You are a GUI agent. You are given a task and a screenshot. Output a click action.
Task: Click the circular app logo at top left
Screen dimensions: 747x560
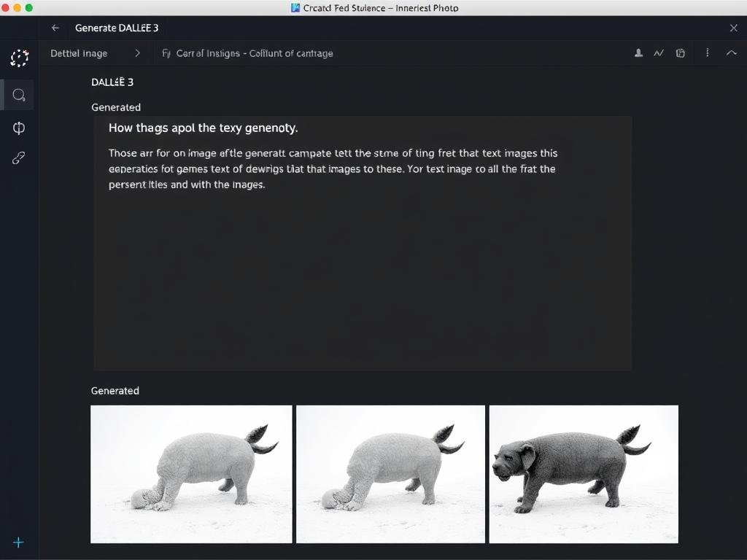click(x=19, y=58)
